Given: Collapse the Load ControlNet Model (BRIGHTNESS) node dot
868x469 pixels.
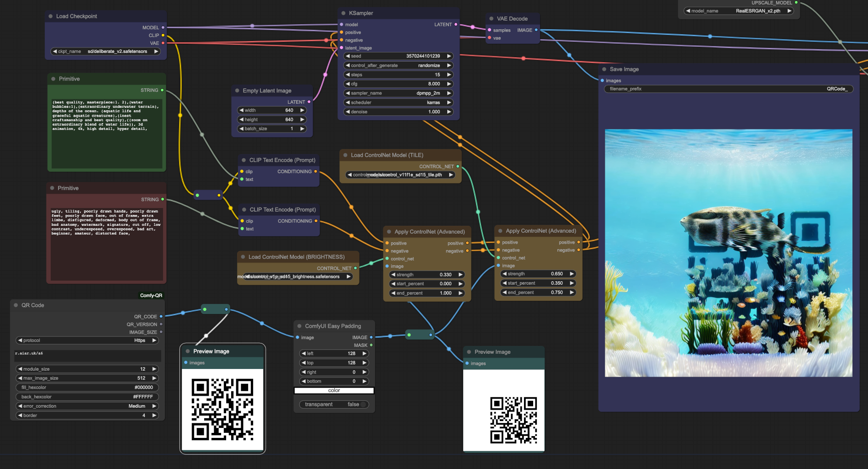Looking at the screenshot, I should coord(243,257).
